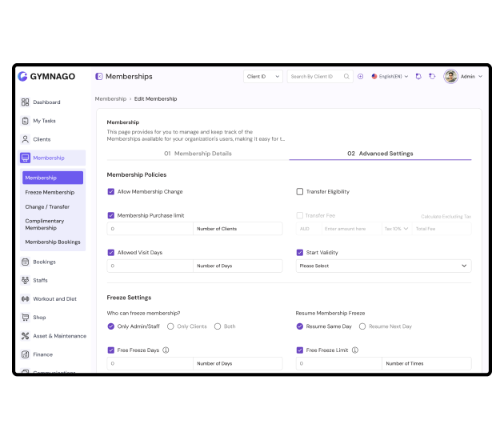Click the Asset & Maintenance tools icon
The height and width of the screenshot is (440, 504).
25,336
